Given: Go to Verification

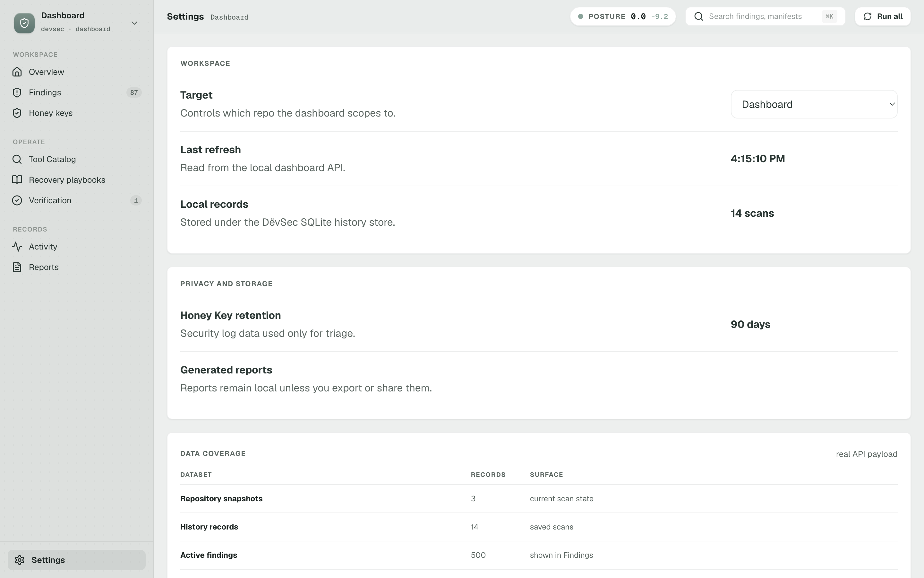Looking at the screenshot, I should tap(77, 200).
